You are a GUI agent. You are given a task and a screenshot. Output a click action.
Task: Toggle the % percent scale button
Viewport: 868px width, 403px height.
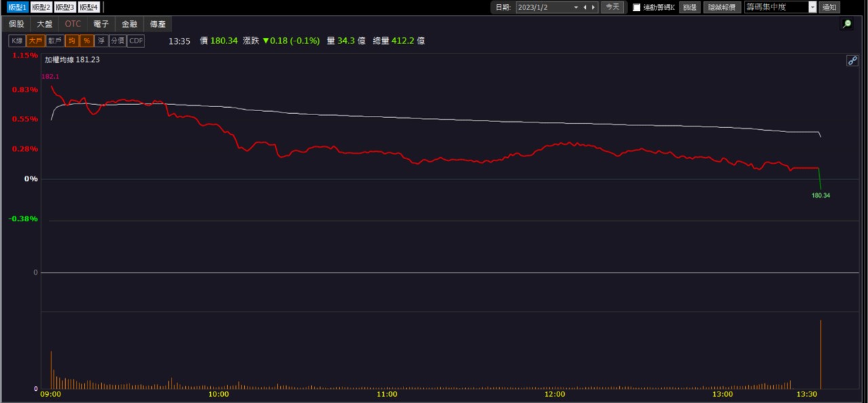(87, 41)
